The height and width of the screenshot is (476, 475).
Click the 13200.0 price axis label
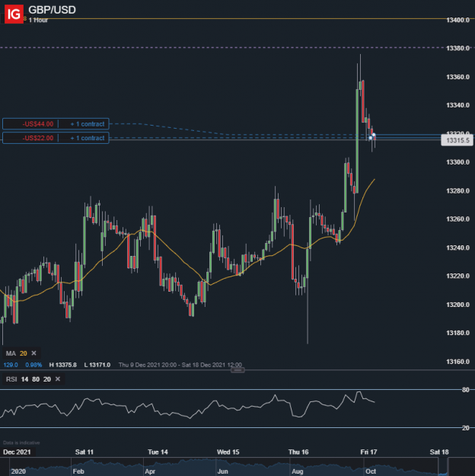pos(457,305)
